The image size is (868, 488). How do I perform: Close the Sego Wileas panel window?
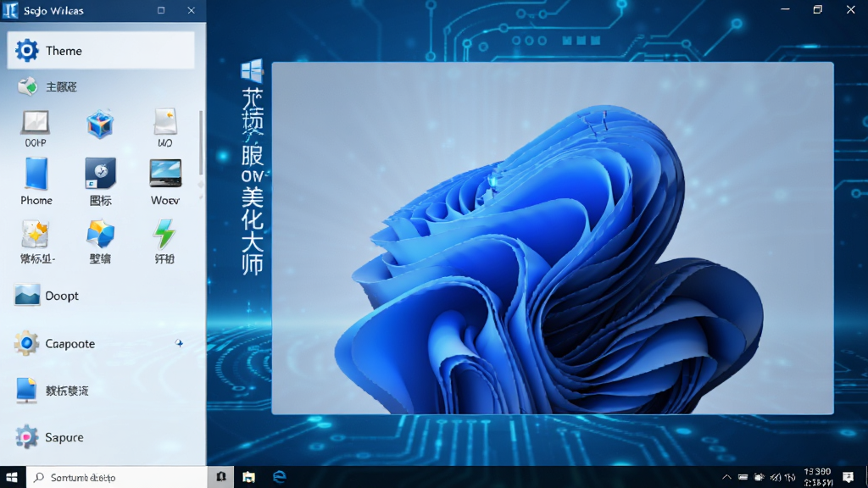click(191, 10)
